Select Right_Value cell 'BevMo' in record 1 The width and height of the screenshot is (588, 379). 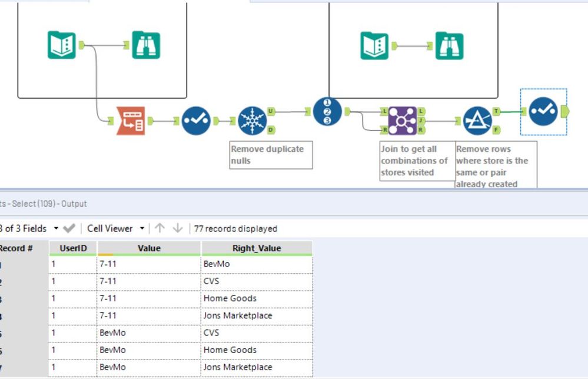click(257, 264)
